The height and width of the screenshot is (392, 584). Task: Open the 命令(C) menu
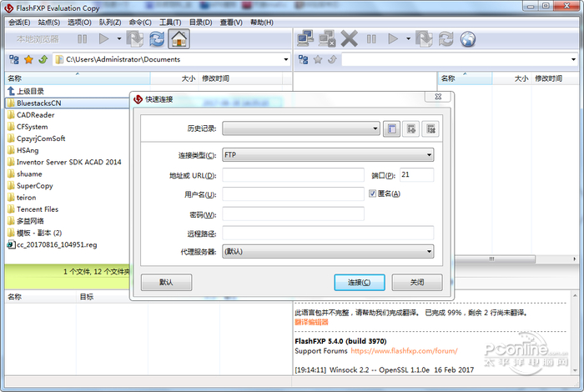[x=140, y=23]
